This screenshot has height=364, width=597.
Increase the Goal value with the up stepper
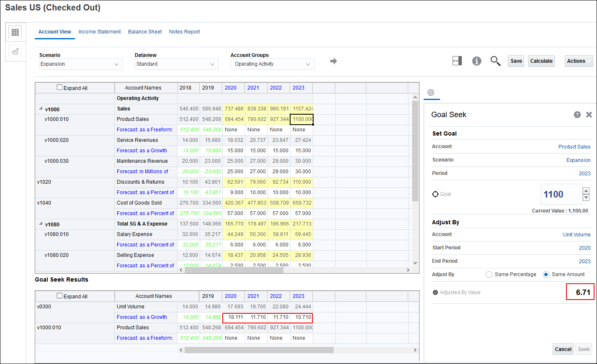(587, 192)
